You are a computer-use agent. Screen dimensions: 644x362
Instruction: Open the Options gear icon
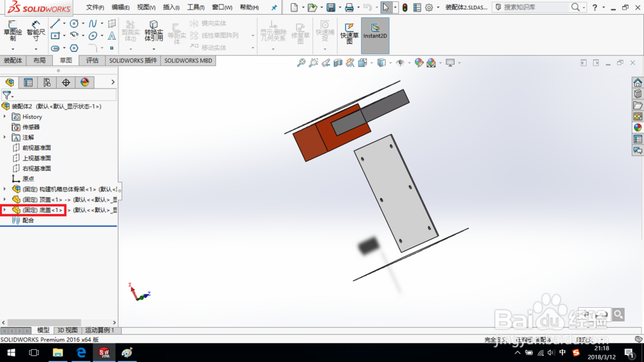(429, 7)
